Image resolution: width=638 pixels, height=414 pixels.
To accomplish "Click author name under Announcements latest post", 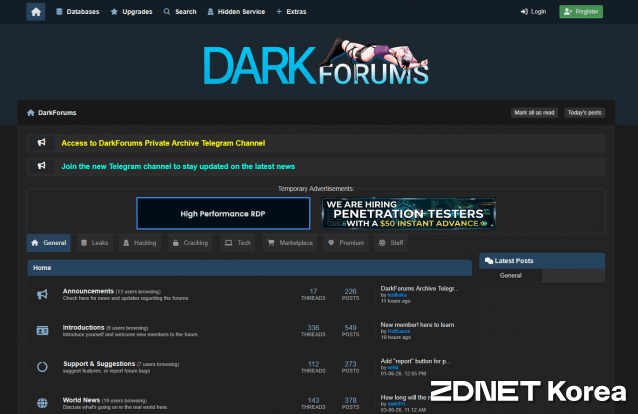I will (397, 295).
